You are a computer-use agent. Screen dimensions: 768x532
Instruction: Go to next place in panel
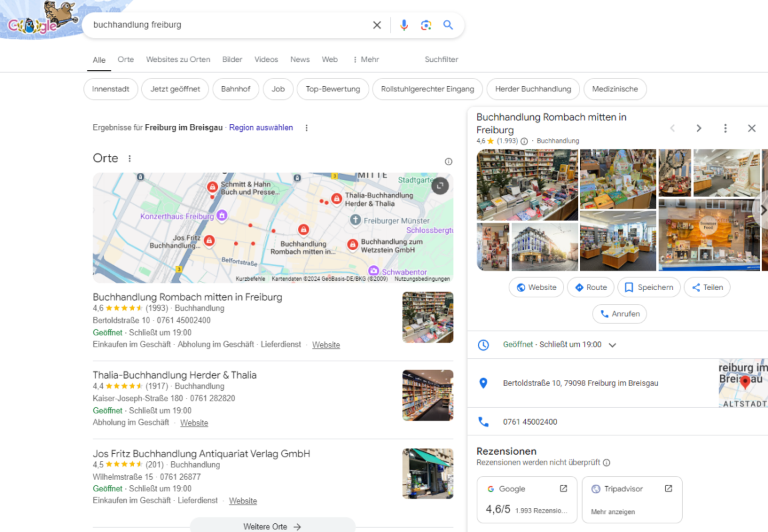click(699, 128)
